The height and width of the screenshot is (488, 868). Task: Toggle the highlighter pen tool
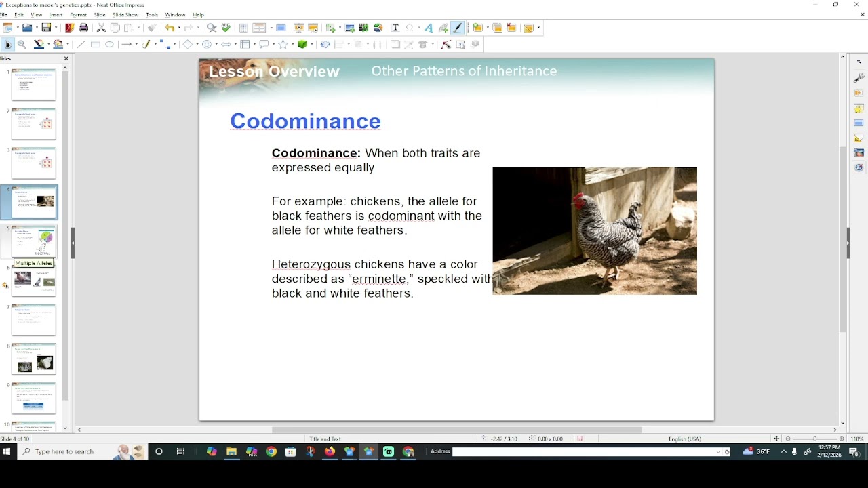(458, 28)
